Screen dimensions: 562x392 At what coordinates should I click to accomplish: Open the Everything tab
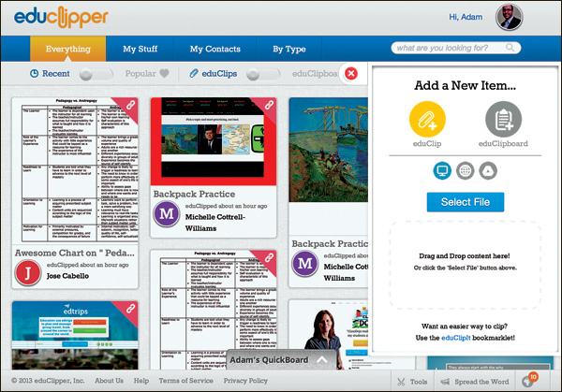[x=68, y=49]
